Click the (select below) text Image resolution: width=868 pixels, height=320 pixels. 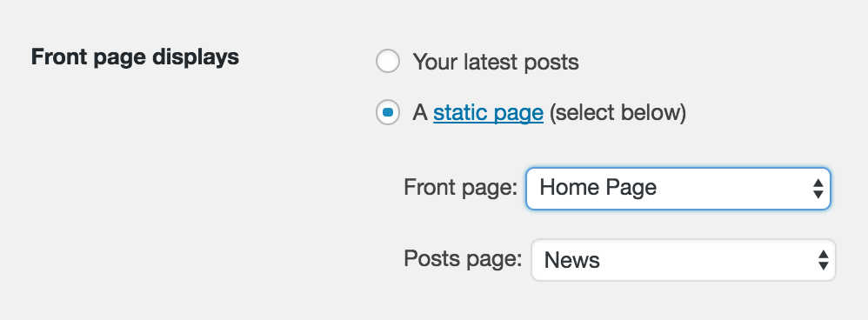point(618,113)
